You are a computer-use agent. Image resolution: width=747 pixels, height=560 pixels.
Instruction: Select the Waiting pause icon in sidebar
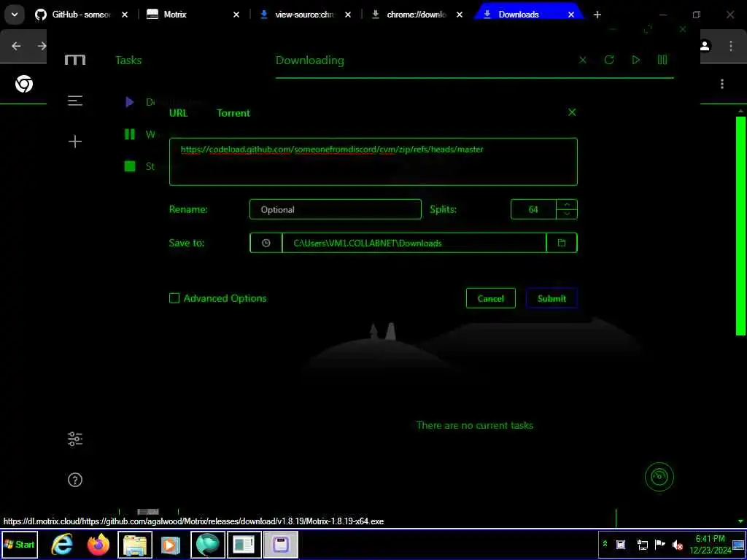(x=130, y=134)
